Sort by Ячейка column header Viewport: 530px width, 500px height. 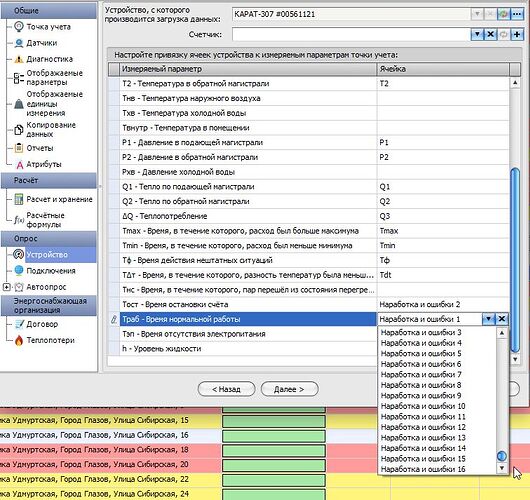443,69
